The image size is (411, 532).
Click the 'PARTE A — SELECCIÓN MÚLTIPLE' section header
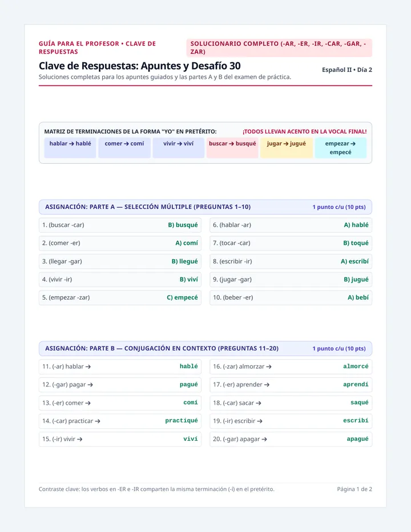(205, 207)
